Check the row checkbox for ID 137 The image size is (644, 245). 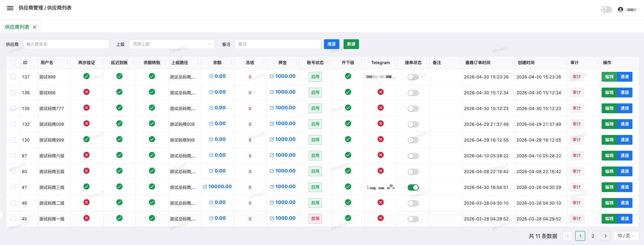(x=13, y=77)
